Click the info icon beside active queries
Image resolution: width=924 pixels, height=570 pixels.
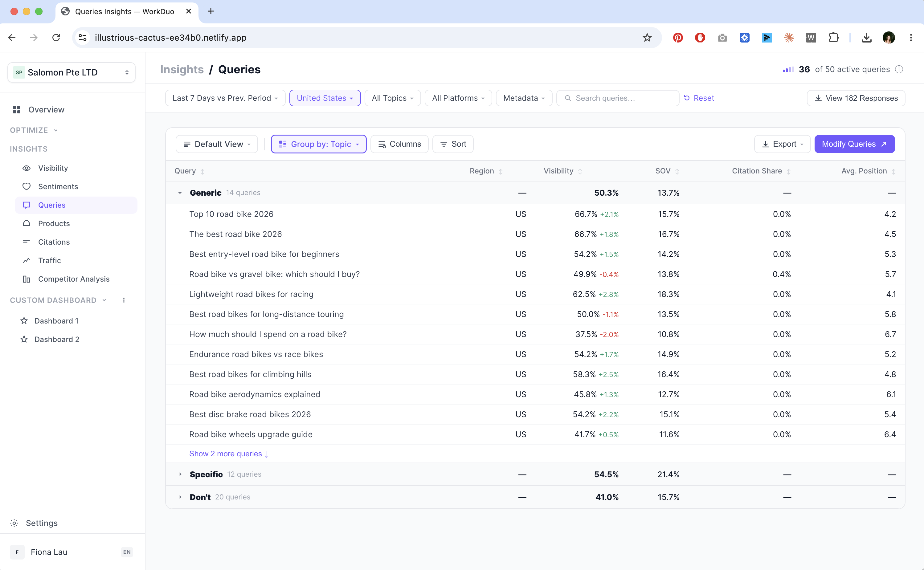(899, 69)
